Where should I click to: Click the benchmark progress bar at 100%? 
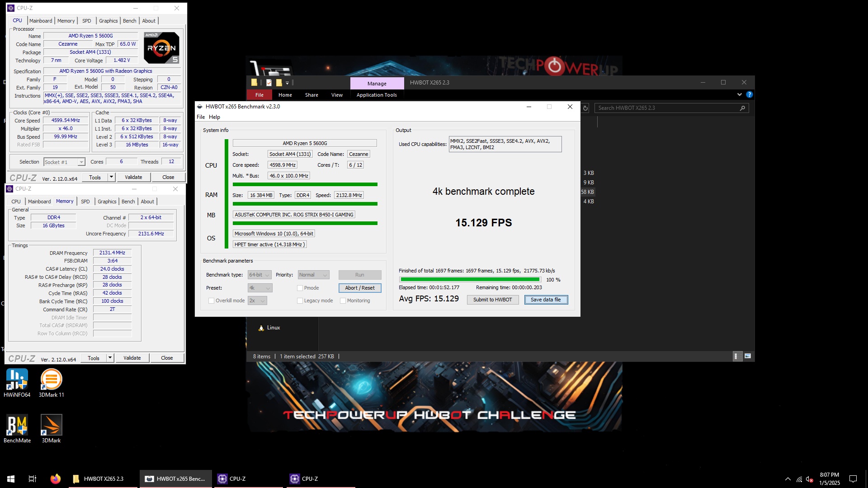[470, 280]
